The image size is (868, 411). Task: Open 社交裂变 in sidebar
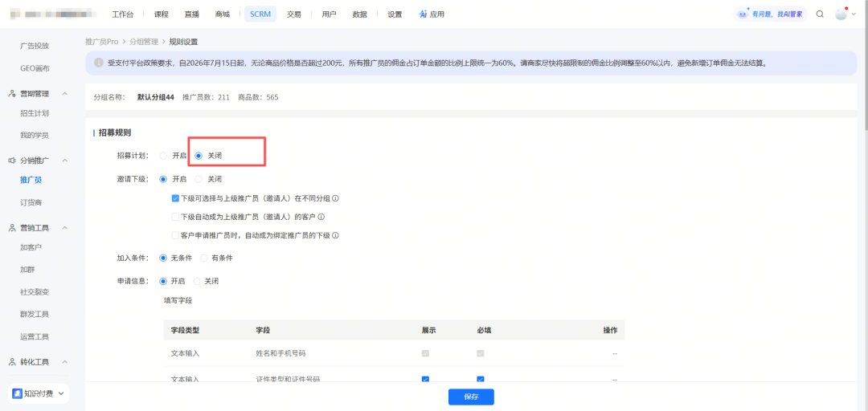point(35,291)
